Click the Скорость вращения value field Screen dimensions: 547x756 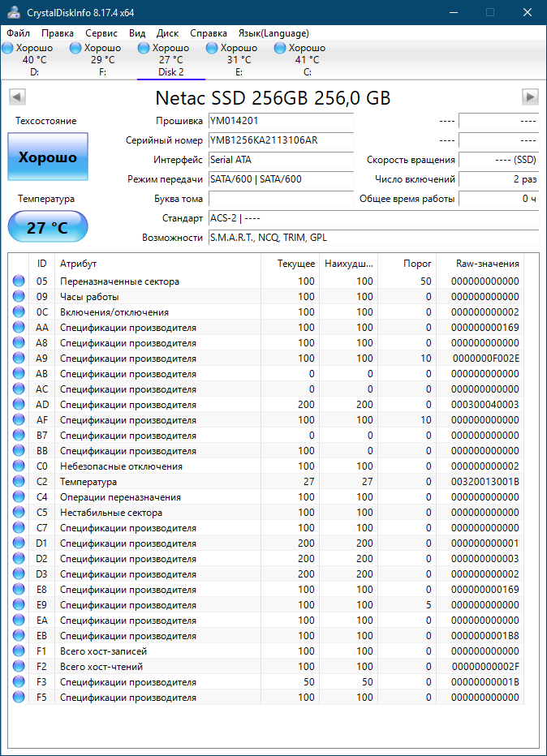coord(499,160)
